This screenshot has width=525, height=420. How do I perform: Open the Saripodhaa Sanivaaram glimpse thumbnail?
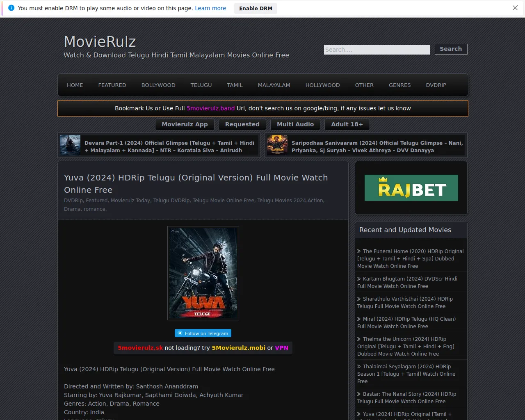click(277, 145)
